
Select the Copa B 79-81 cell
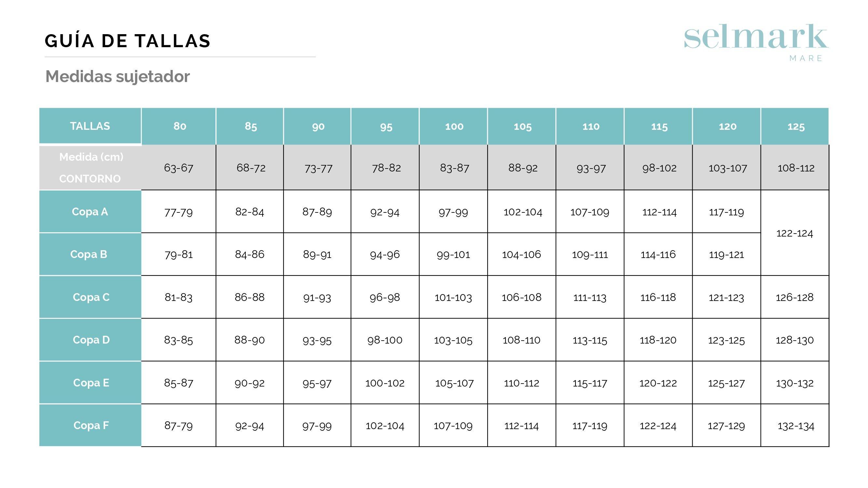pos(179,254)
